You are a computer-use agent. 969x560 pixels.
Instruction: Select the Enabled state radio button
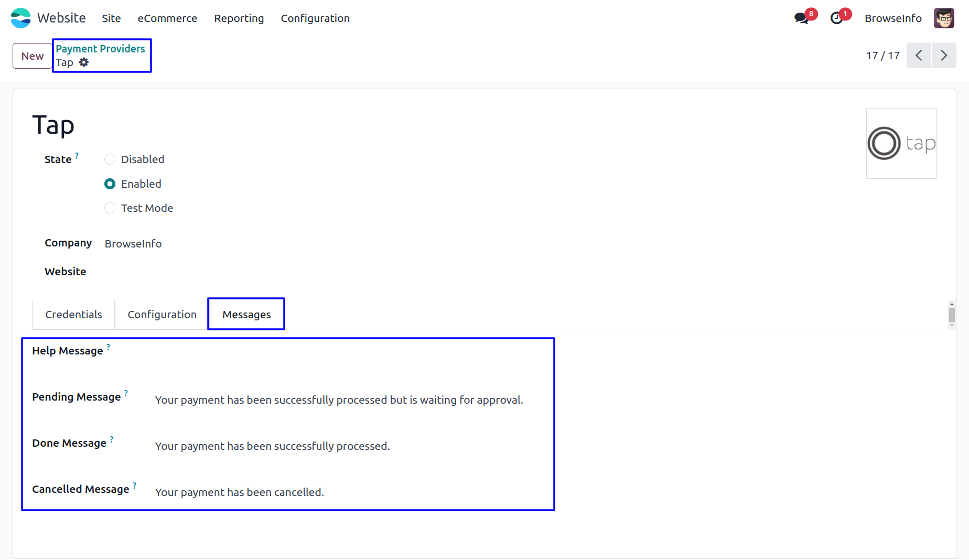pyautogui.click(x=110, y=184)
